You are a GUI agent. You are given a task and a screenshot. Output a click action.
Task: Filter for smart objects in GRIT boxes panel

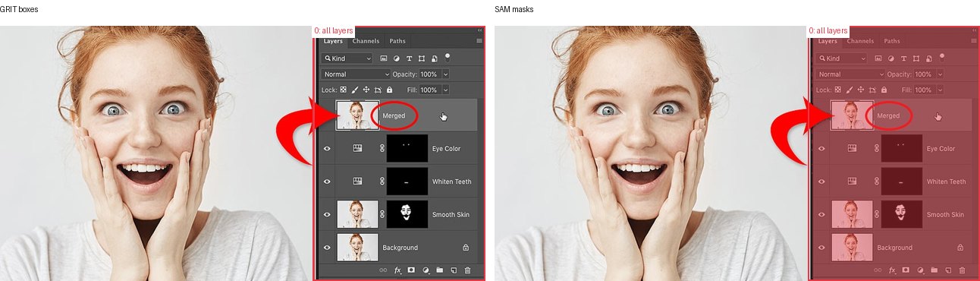click(x=434, y=58)
